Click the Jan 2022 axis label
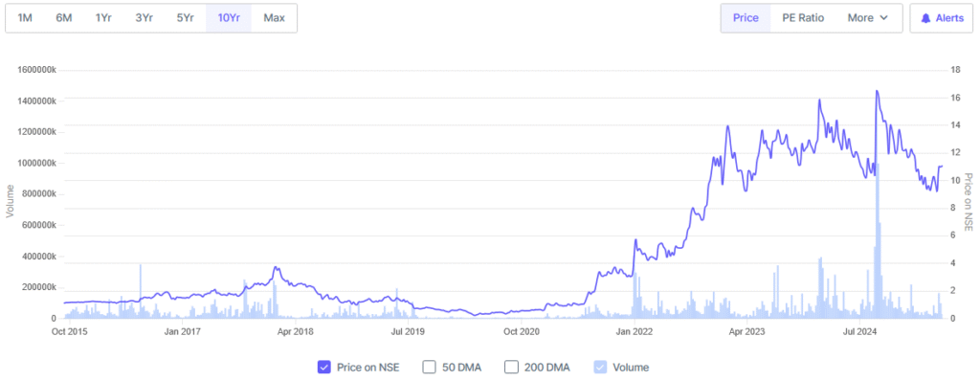The height and width of the screenshot is (381, 980). pyautogui.click(x=635, y=331)
